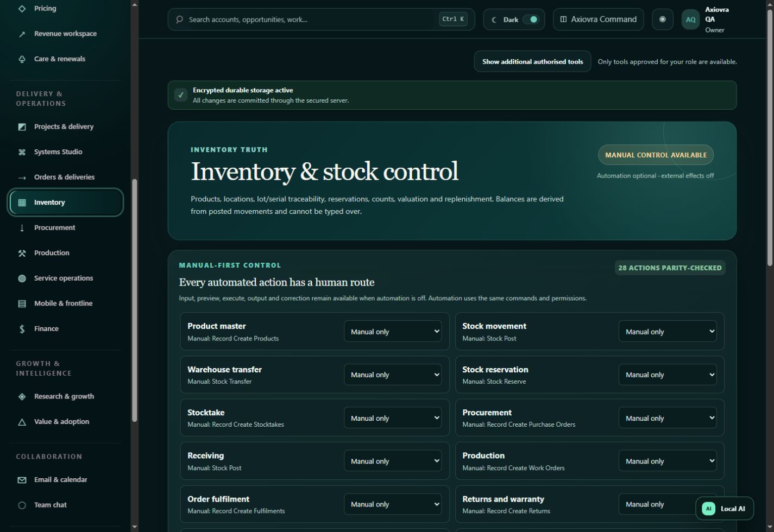774x532 pixels.
Task: Click the Procurement icon in sidebar
Action: pyautogui.click(x=22, y=228)
